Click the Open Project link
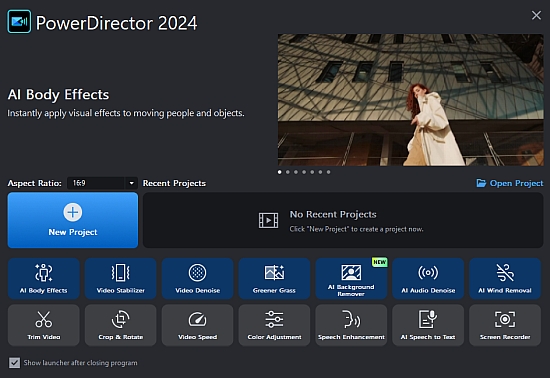 coord(510,183)
